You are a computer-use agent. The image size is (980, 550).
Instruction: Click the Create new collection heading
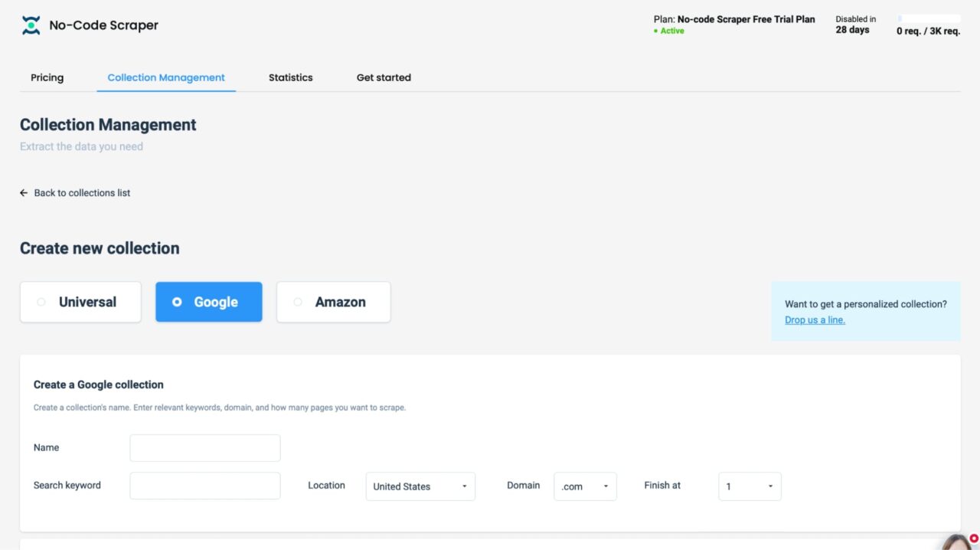click(100, 248)
